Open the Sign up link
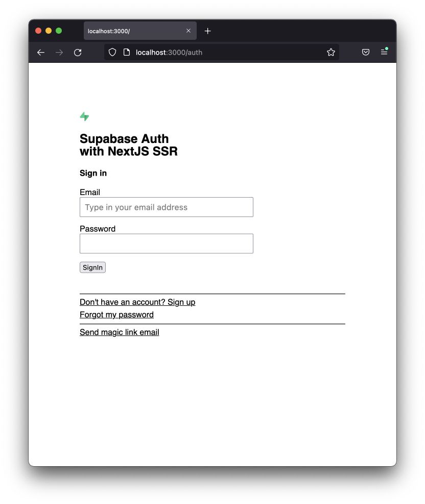The width and height of the screenshot is (425, 504). tap(137, 302)
